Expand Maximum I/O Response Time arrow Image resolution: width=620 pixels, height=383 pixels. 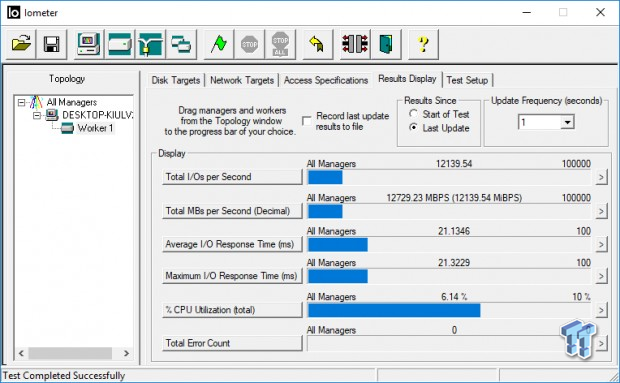601,276
